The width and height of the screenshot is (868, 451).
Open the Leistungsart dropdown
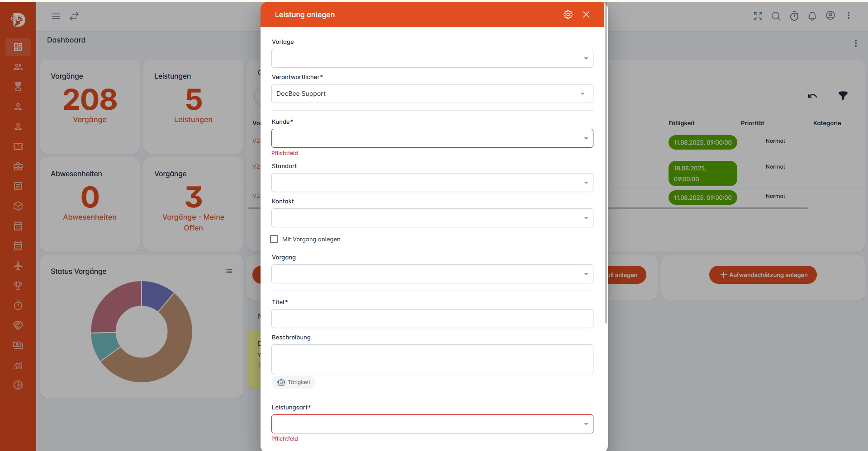[432, 424]
